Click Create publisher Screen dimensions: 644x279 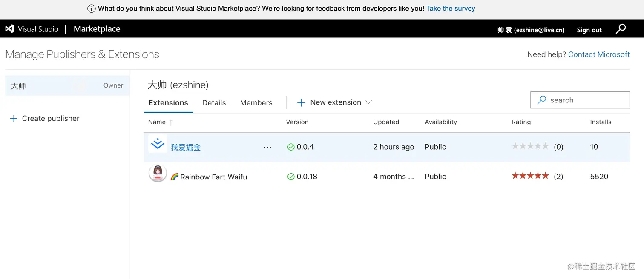pyautogui.click(x=51, y=119)
